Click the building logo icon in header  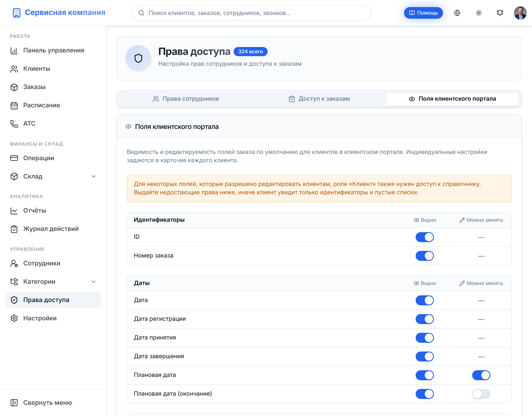pyautogui.click(x=16, y=13)
